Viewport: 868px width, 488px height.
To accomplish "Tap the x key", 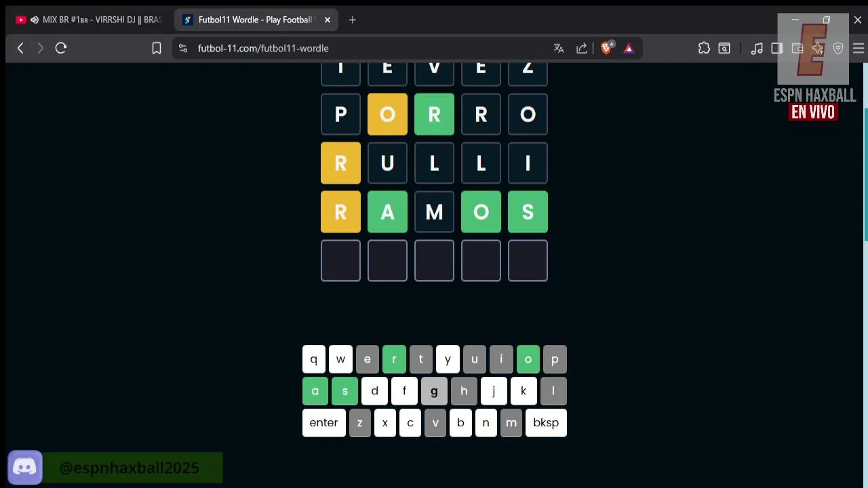I will 385,423.
